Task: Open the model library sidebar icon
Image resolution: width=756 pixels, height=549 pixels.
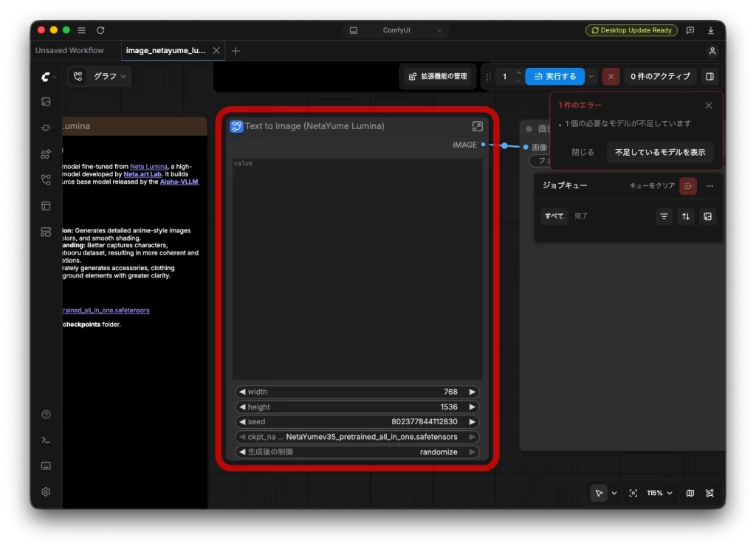Action: 46,153
